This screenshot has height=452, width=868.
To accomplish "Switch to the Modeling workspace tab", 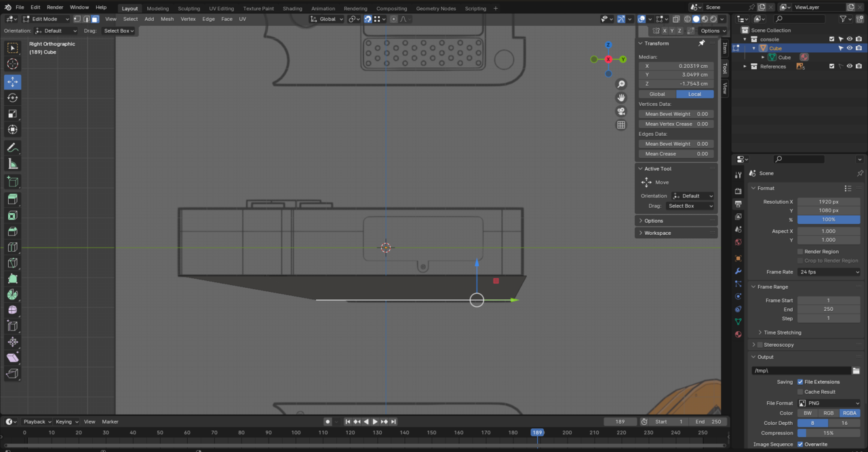I will coord(157,9).
